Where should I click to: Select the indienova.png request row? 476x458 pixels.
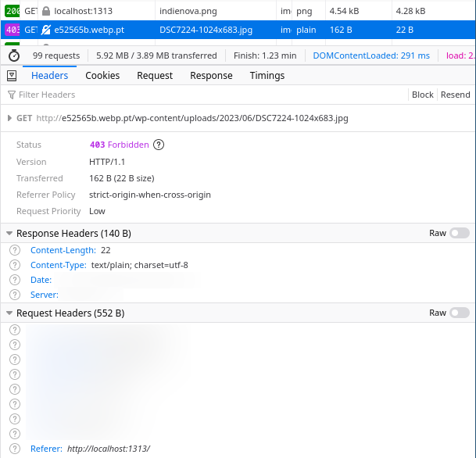pyautogui.click(x=238, y=11)
